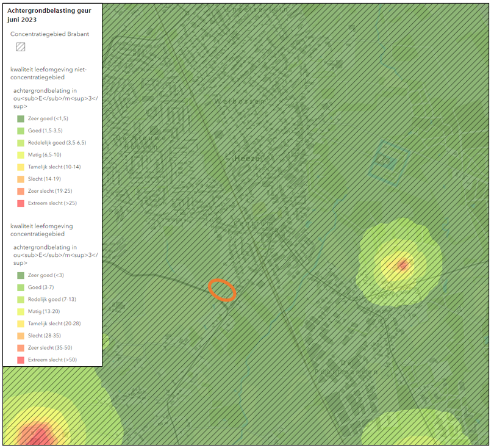Select the 'Matig (13-20)' label text
Screen dimensions: 494x448
tap(44, 311)
